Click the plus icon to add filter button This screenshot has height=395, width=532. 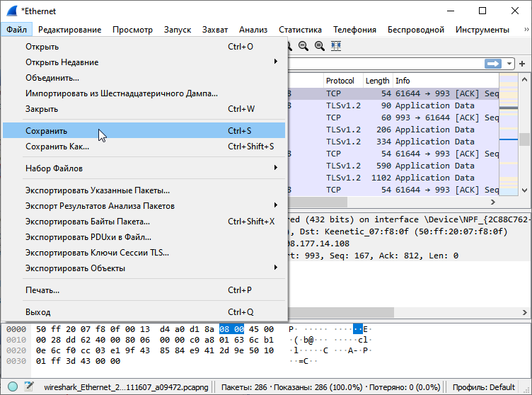coord(523,64)
